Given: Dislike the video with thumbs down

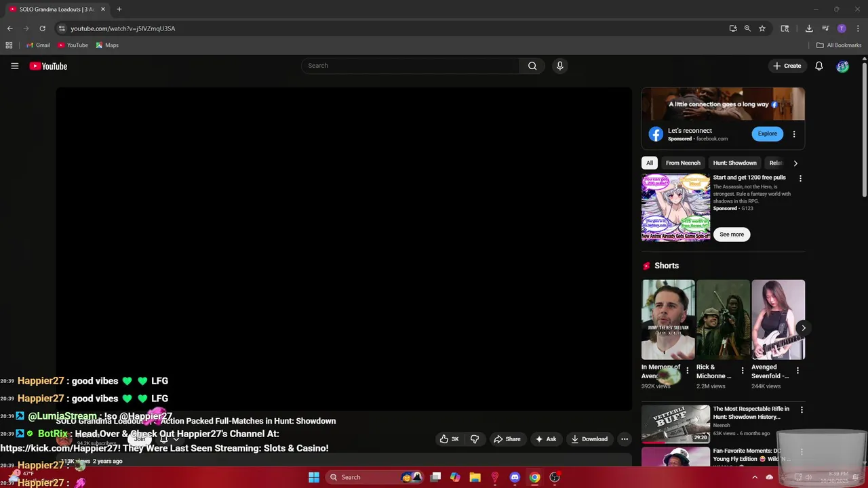Looking at the screenshot, I should (475, 439).
